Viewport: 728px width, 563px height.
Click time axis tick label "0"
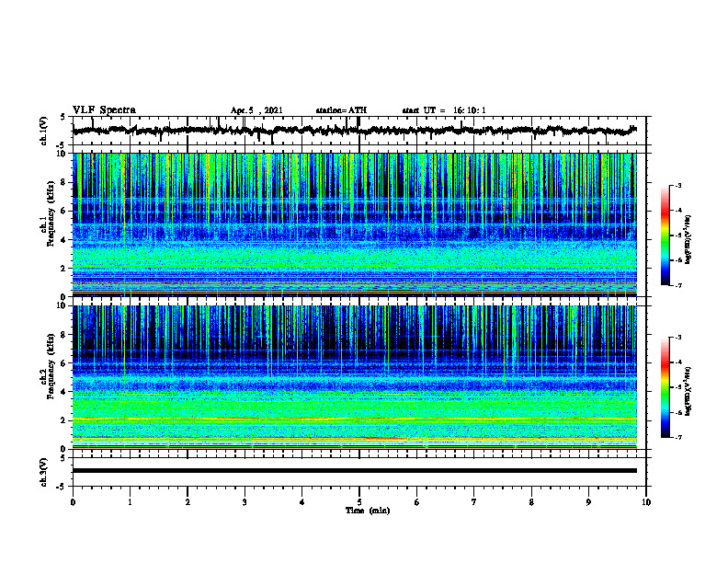[x=73, y=502]
